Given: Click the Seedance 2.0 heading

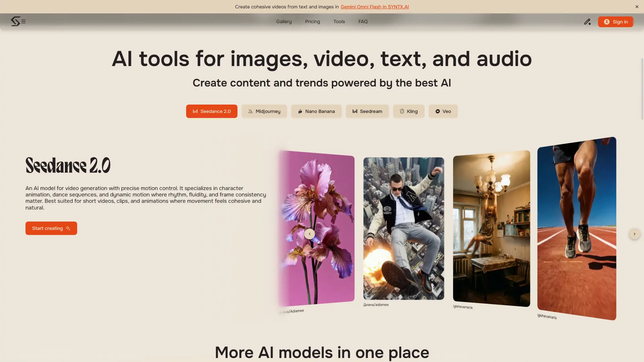Looking at the screenshot, I should click(x=68, y=165).
